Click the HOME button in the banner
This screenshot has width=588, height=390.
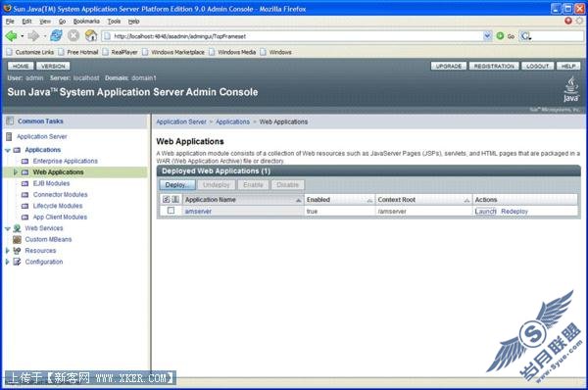(21, 66)
